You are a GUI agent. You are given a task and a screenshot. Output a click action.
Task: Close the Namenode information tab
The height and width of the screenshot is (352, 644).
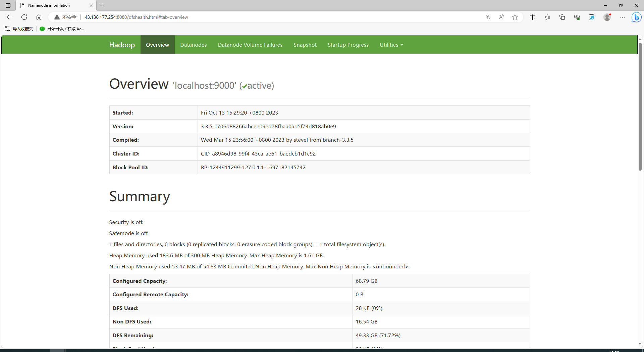[x=91, y=5]
